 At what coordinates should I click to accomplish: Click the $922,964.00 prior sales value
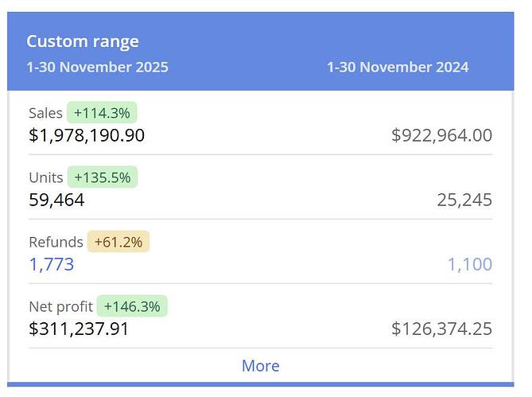tap(441, 135)
